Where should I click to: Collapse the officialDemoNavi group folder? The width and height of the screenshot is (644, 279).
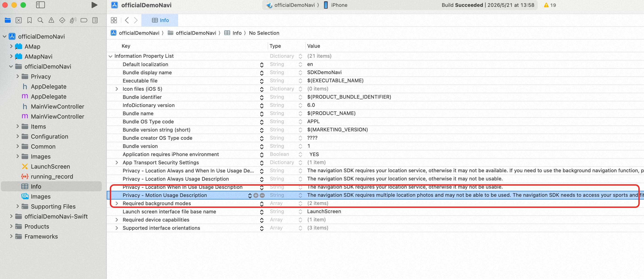point(11,67)
